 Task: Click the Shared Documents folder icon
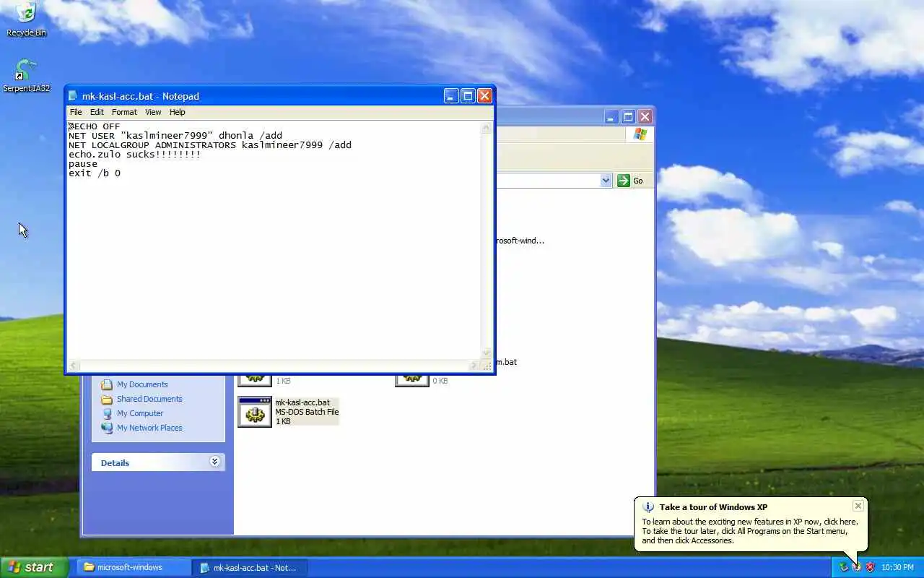pos(107,399)
